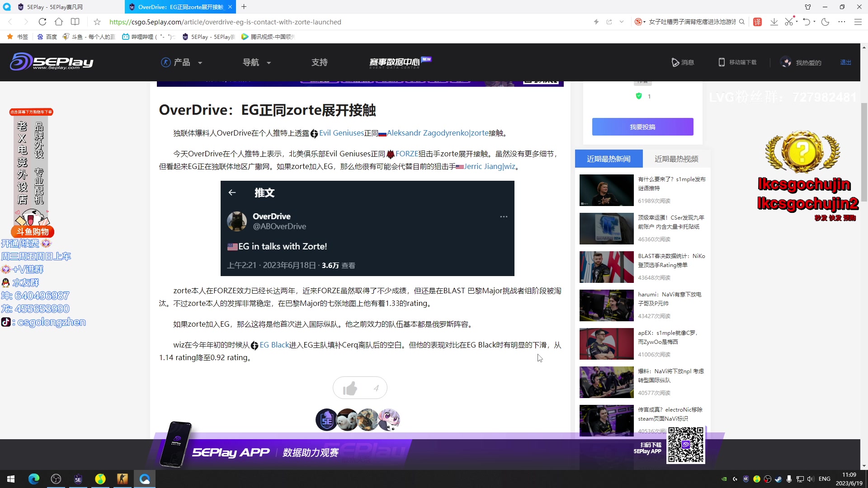Open the Windows Start menu
The image size is (868, 488).
pos(11,479)
